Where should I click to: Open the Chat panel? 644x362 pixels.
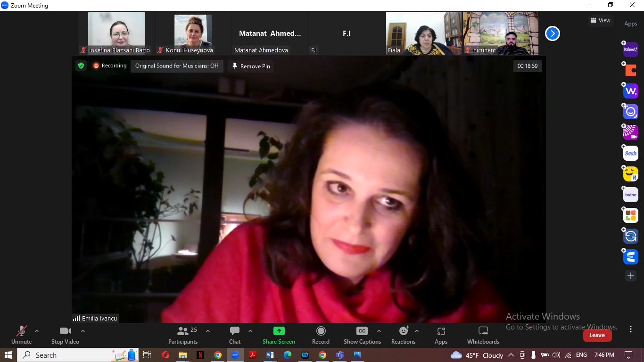[x=235, y=335]
